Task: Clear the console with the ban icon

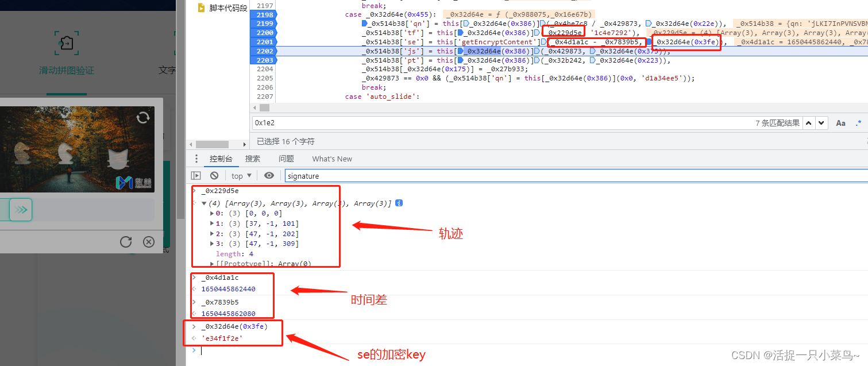Action: click(x=214, y=176)
